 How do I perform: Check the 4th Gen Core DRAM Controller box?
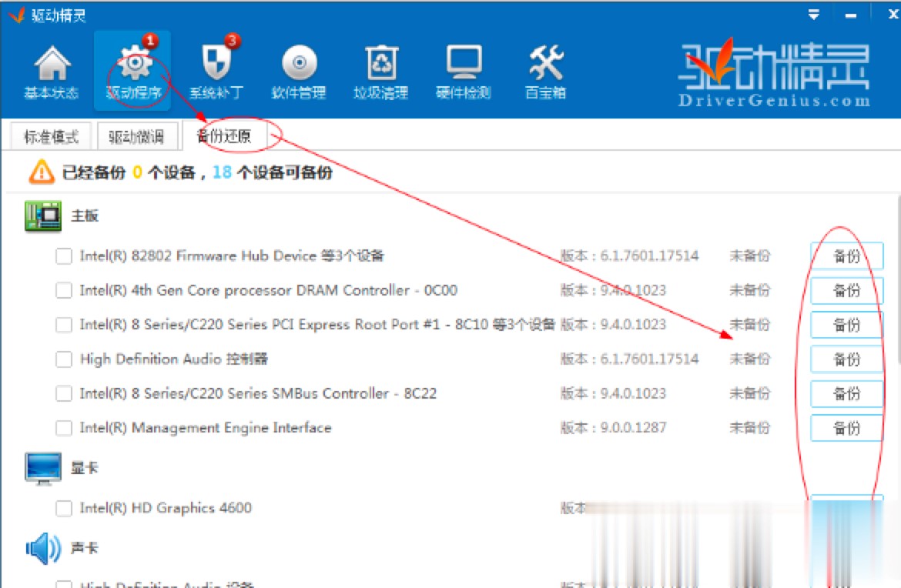tap(64, 291)
